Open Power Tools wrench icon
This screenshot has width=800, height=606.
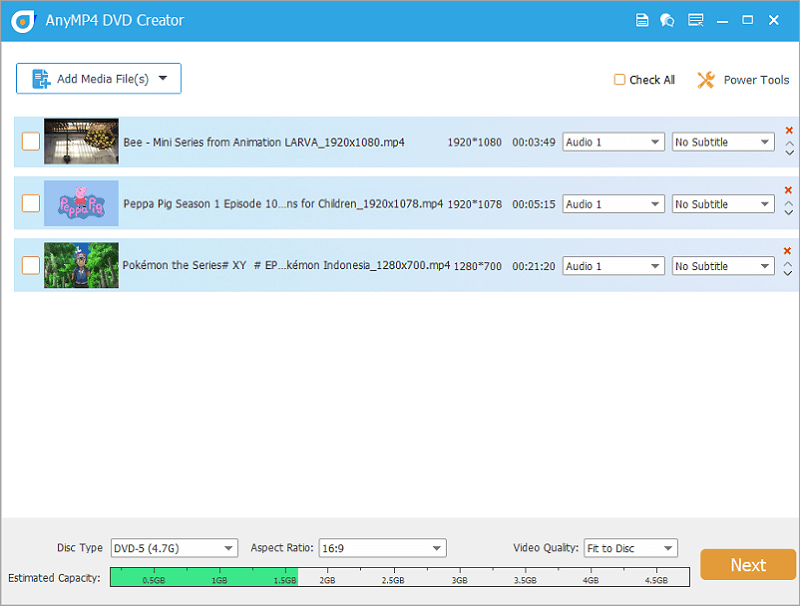pos(706,80)
